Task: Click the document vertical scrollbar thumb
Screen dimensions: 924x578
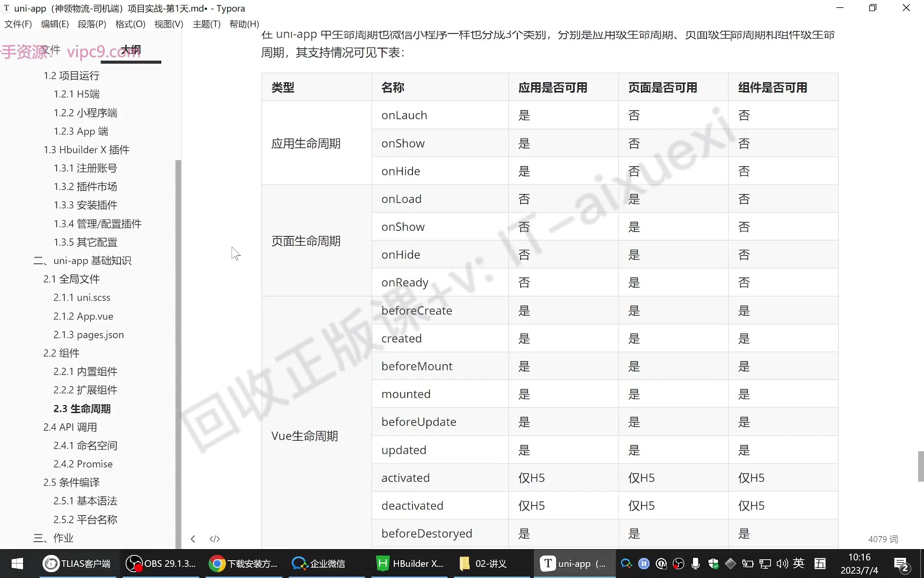Action: pos(920,466)
